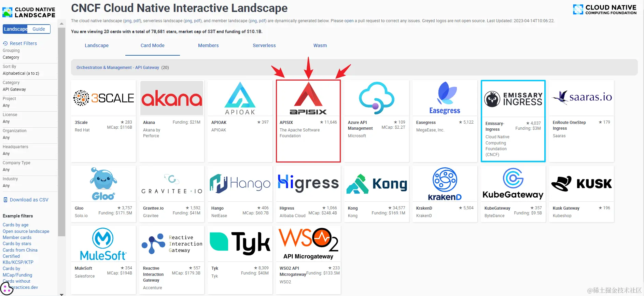The image size is (644, 296).
Task: Open the Hango logo card
Action: click(x=240, y=184)
